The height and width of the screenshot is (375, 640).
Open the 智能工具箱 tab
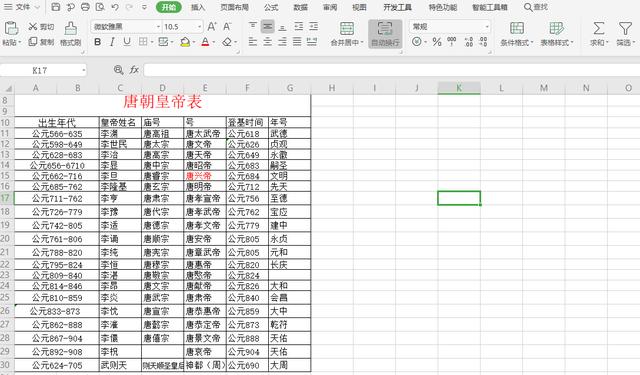pos(490,7)
